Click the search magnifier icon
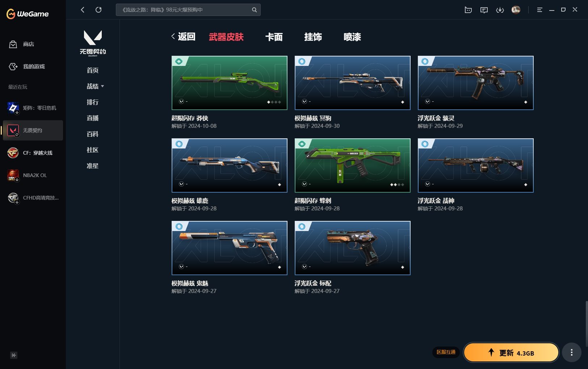 (x=254, y=10)
